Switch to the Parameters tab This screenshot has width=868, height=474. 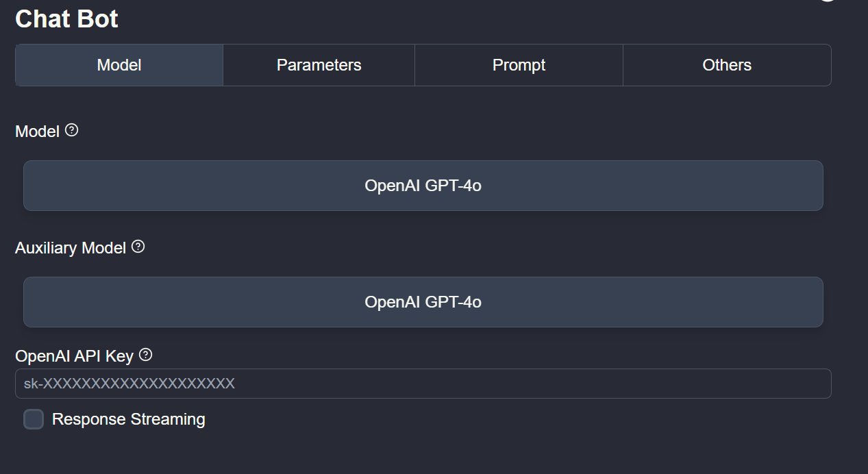point(319,65)
